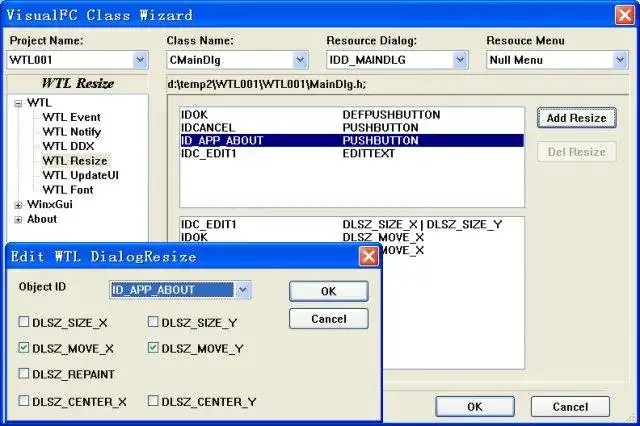Collapse the WTL tree node
This screenshot has height=426, width=640.
pyautogui.click(x=18, y=104)
